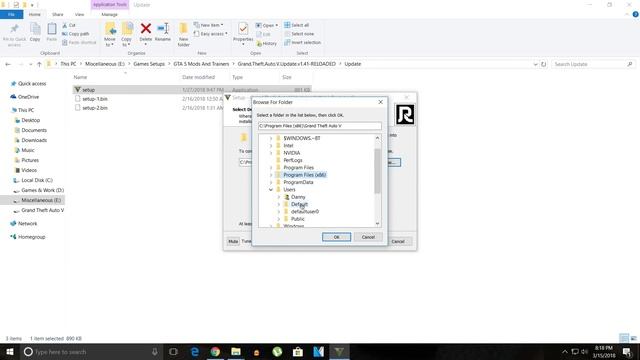Select the setup-2.bin file
This screenshot has height=360, width=640.
pos(95,108)
